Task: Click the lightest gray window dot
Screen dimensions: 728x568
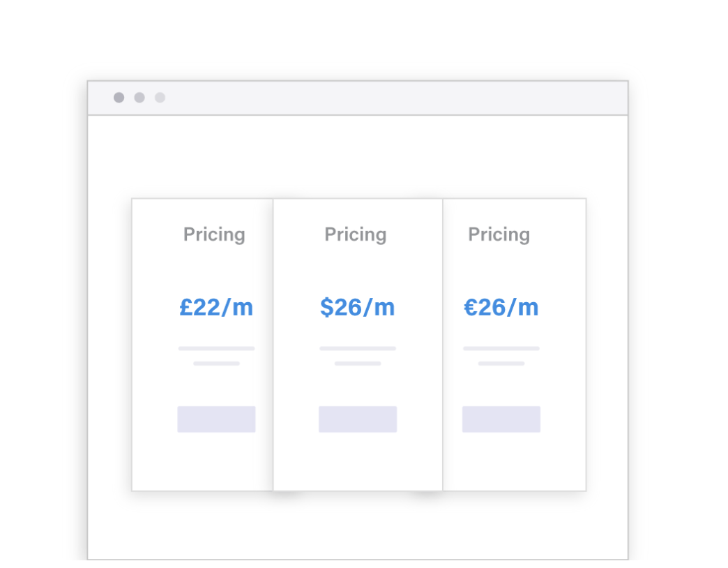Action: (160, 98)
